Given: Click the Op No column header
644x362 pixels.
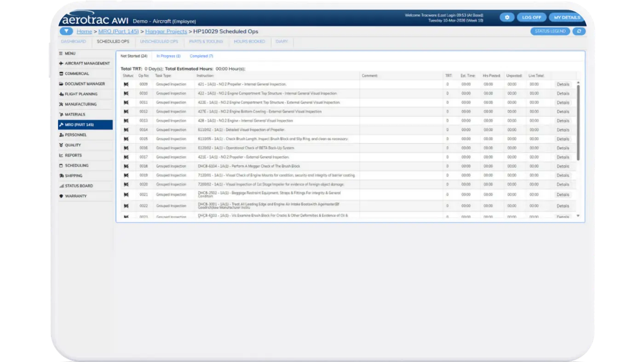Looking at the screenshot, I should point(144,75).
